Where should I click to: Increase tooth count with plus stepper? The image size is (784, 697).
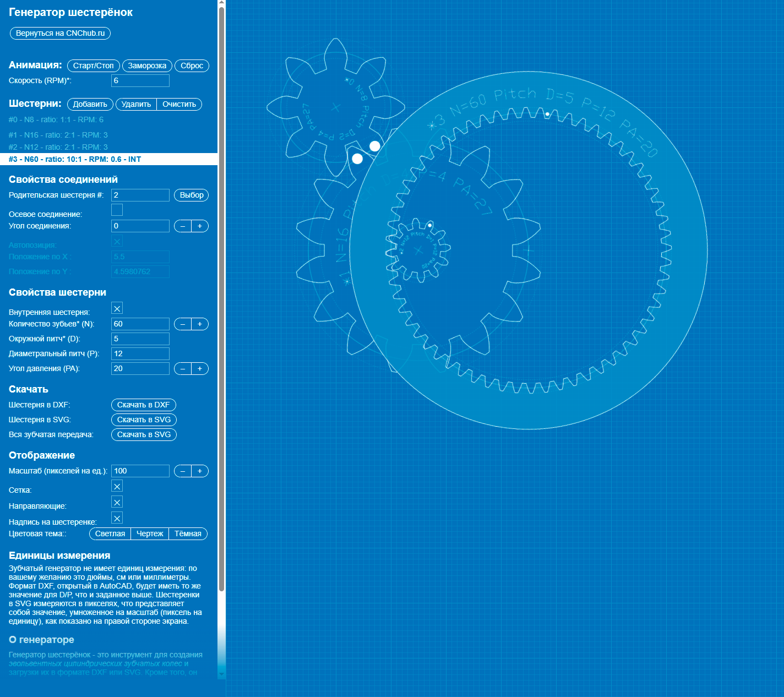(x=200, y=324)
